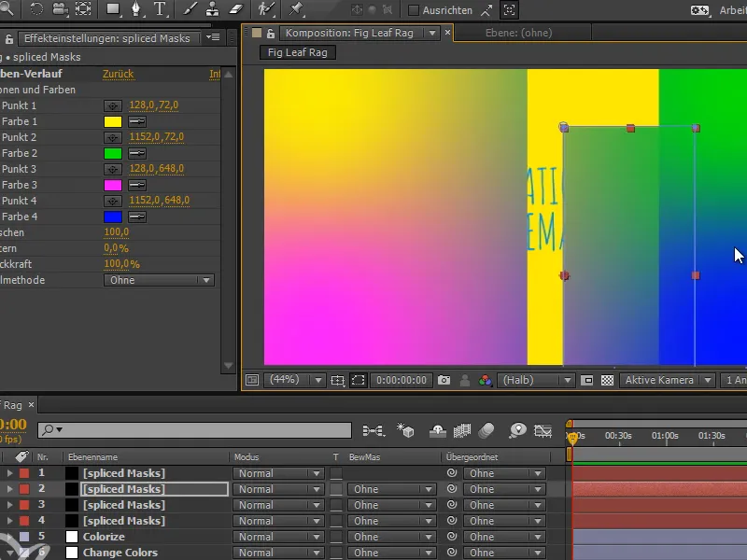Select the Rectangle shape tool
Viewport: 747px width, 560px height.
click(x=113, y=8)
